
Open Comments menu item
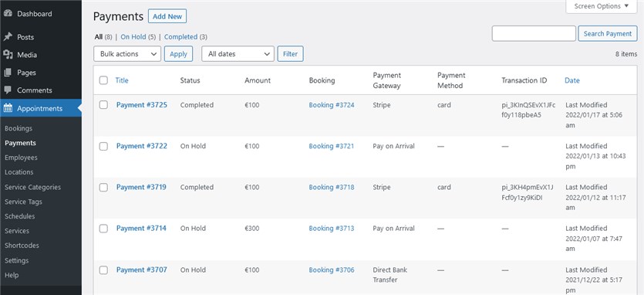(x=35, y=90)
